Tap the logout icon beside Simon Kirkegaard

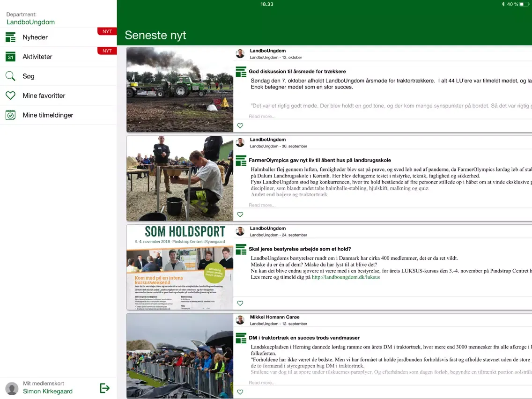pos(105,388)
